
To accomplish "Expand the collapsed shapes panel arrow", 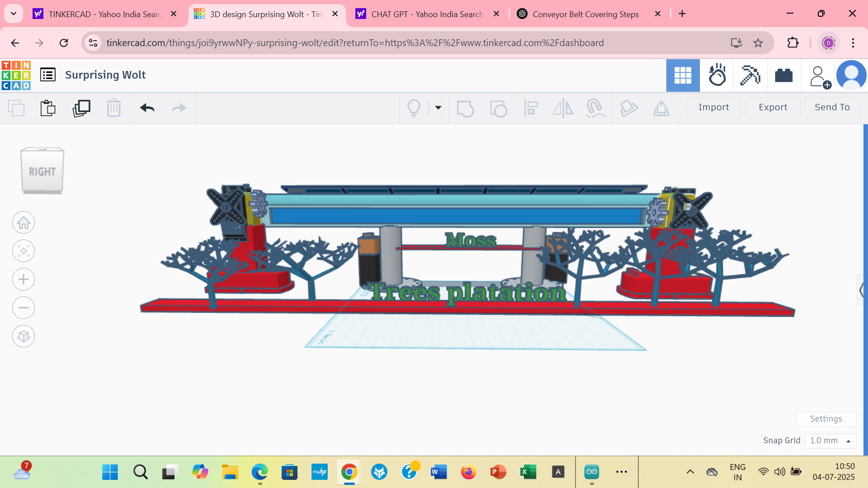I will [x=861, y=290].
